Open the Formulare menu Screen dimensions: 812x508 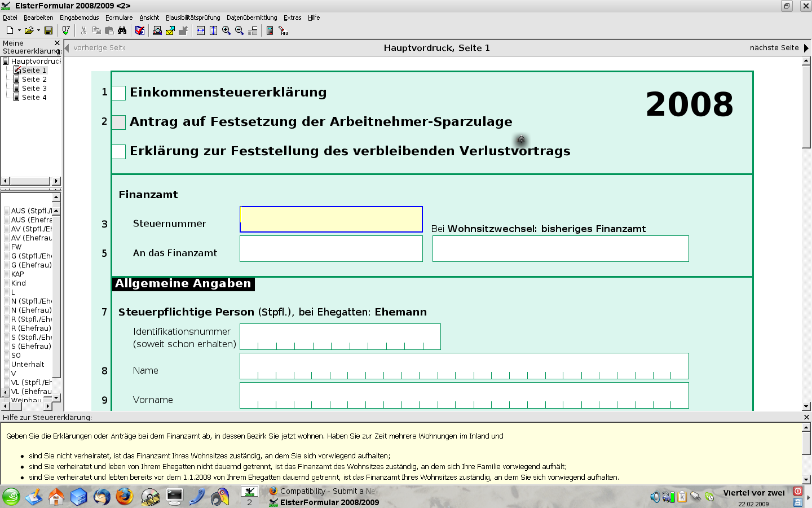pos(120,17)
